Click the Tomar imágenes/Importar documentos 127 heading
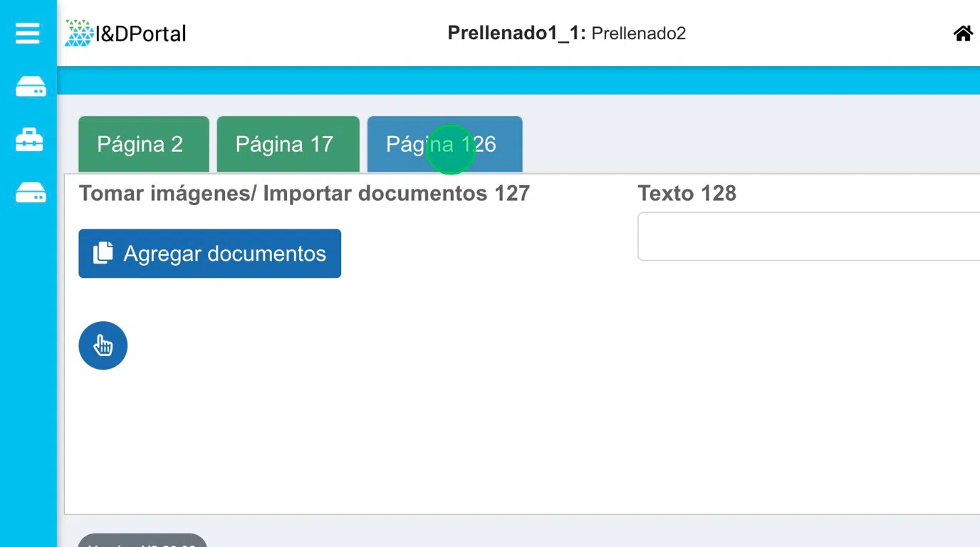The image size is (980, 547). [x=304, y=193]
